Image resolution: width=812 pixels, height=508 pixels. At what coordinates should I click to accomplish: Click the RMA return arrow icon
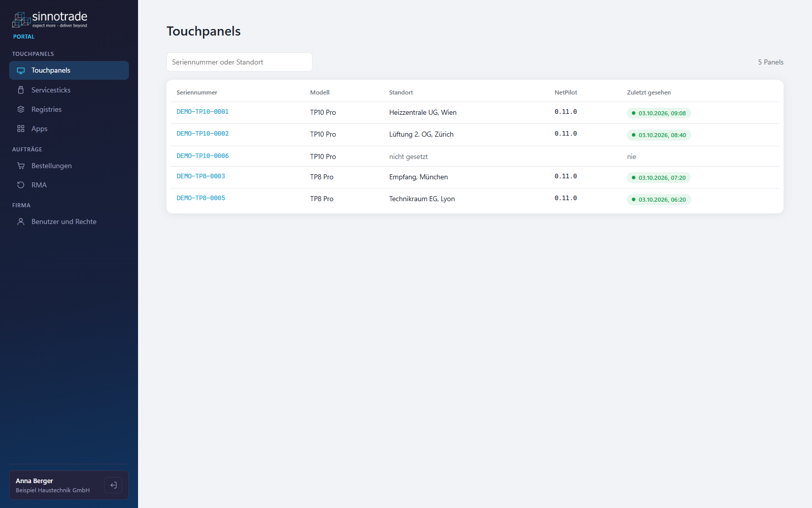[21, 185]
